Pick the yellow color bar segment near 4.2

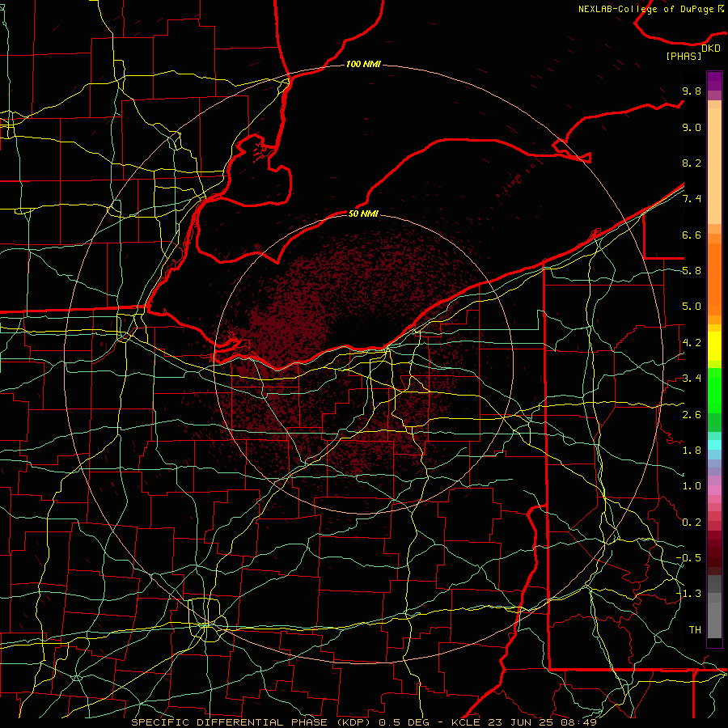[x=714, y=345]
